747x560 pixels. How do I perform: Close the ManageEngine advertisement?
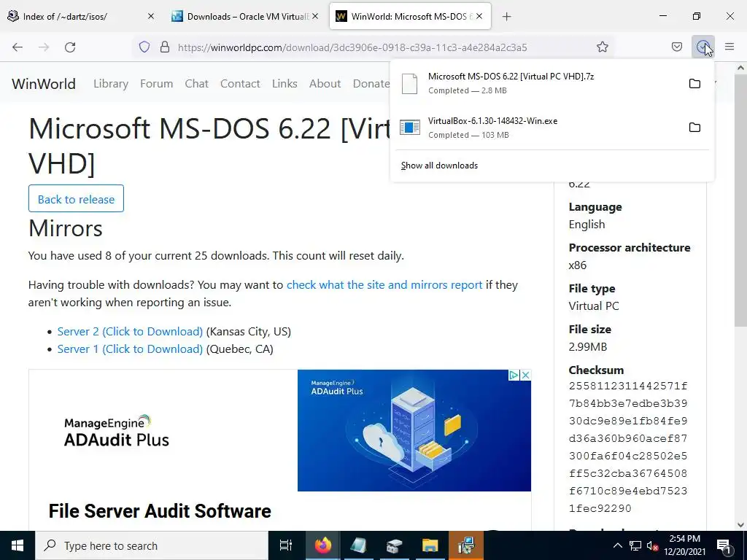[525, 376]
